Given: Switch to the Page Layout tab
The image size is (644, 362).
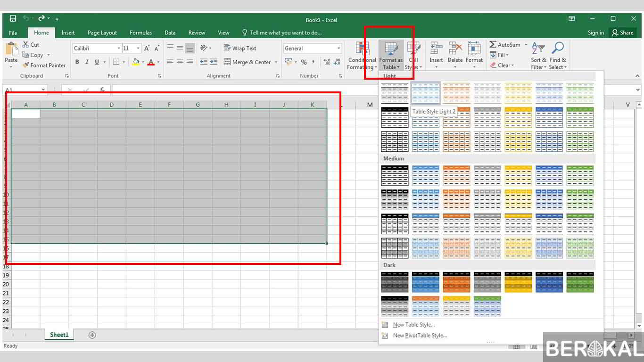Looking at the screenshot, I should [x=102, y=33].
